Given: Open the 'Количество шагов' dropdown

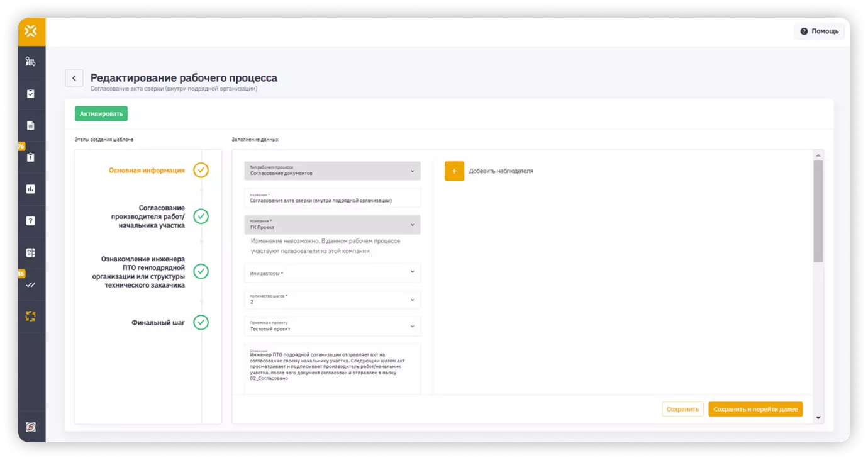Looking at the screenshot, I should tap(332, 300).
